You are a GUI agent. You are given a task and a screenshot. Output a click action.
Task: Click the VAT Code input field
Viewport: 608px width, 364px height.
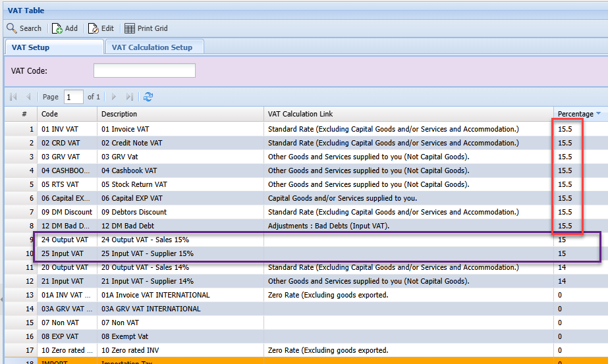click(144, 70)
